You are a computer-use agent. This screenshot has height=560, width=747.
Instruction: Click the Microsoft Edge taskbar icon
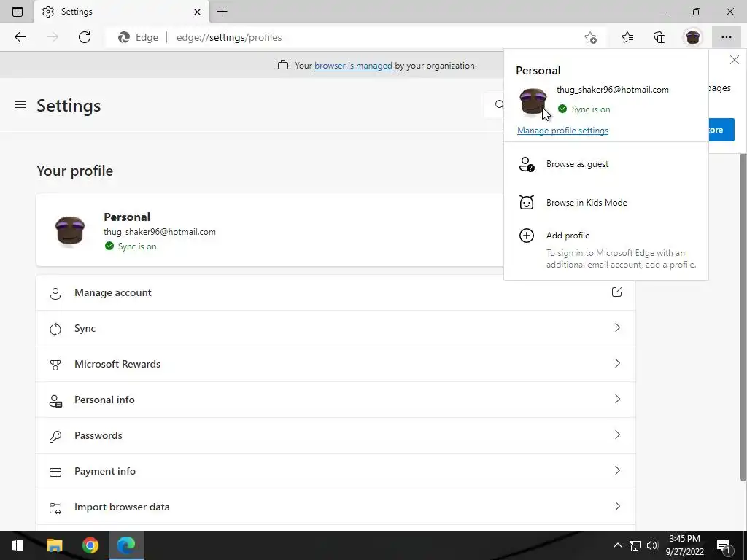(126, 545)
